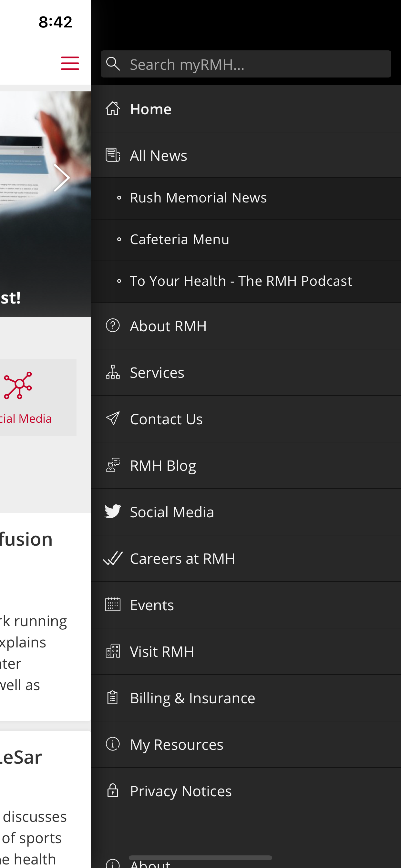Open the Cafeteria Menu submenu entry

click(246, 240)
